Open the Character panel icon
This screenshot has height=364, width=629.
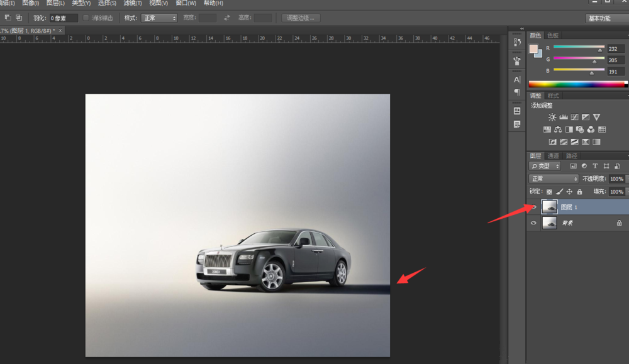click(x=517, y=80)
